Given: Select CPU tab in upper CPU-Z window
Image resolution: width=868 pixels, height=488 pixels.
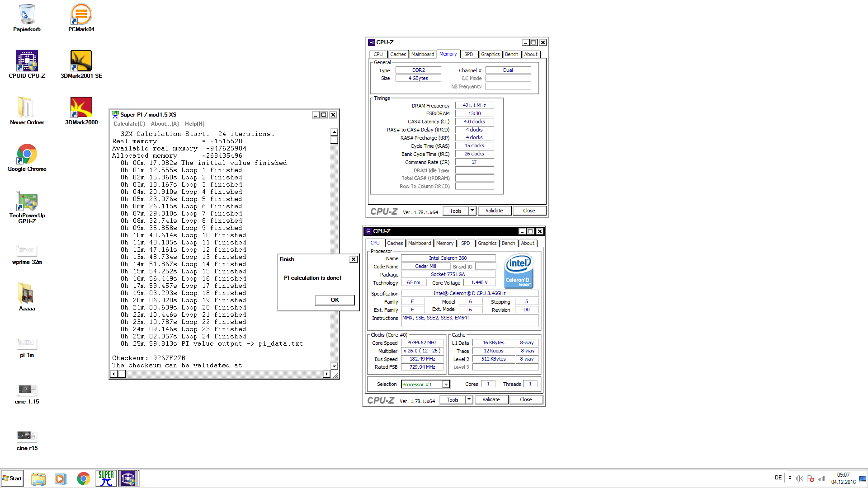Looking at the screenshot, I should 378,54.
